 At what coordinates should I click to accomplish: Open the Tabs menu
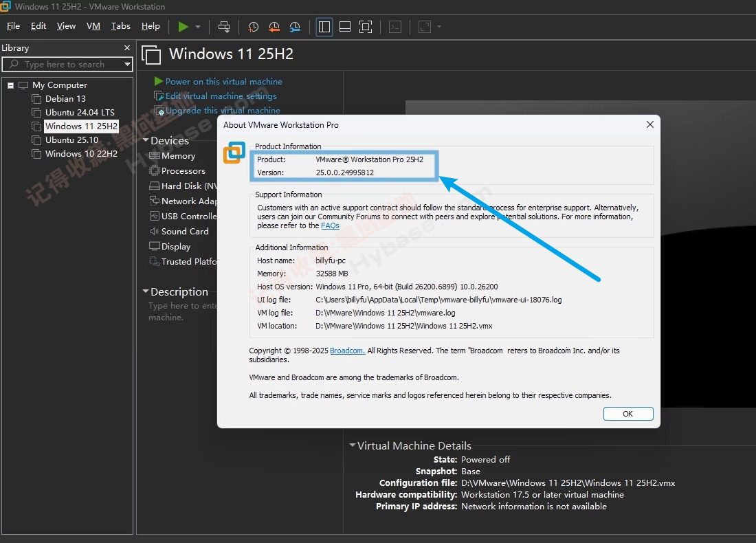[120, 26]
